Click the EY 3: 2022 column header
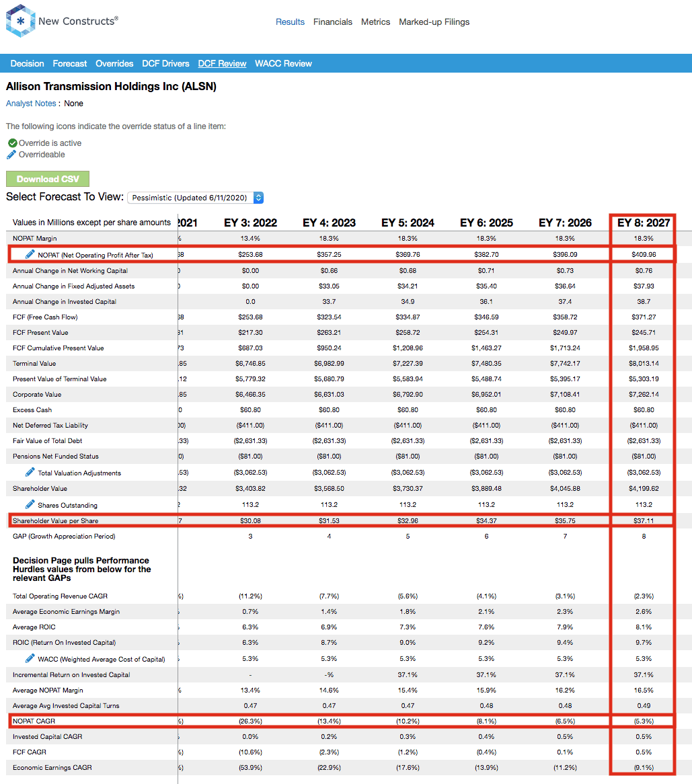 pos(250,223)
